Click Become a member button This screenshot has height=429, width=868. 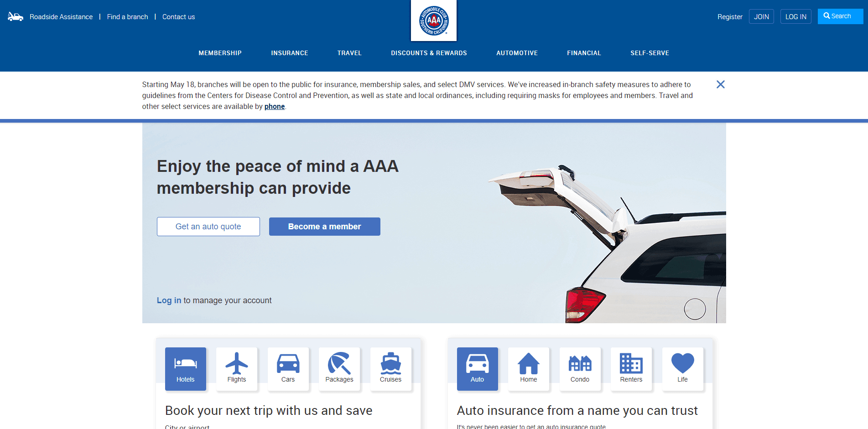pyautogui.click(x=325, y=227)
